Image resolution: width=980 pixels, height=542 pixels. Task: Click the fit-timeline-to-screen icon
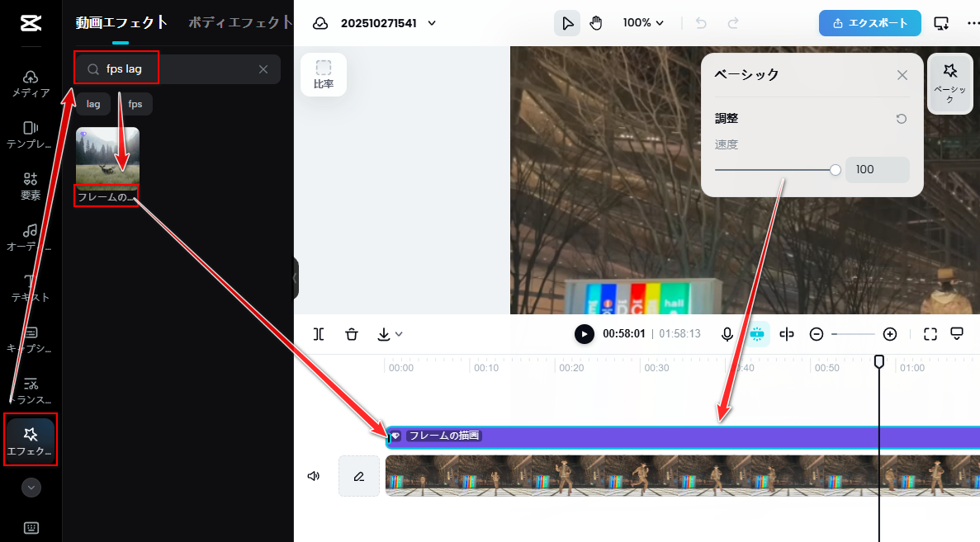point(930,333)
